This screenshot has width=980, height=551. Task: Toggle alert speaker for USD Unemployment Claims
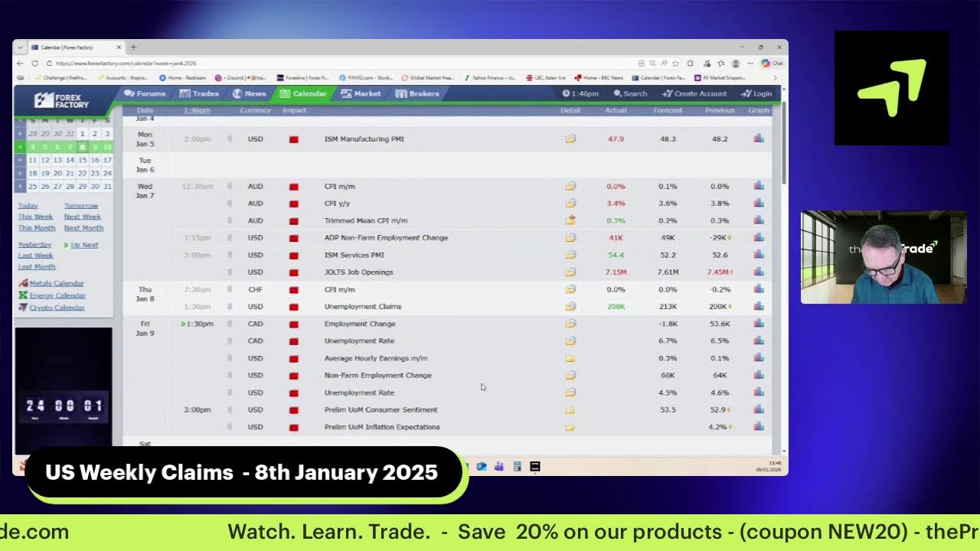pos(229,307)
